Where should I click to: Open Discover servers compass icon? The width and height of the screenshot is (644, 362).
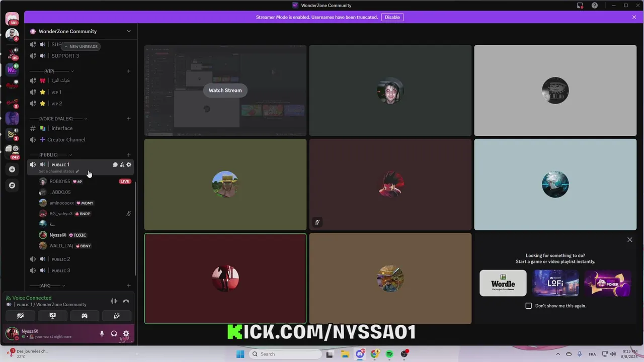12,185
